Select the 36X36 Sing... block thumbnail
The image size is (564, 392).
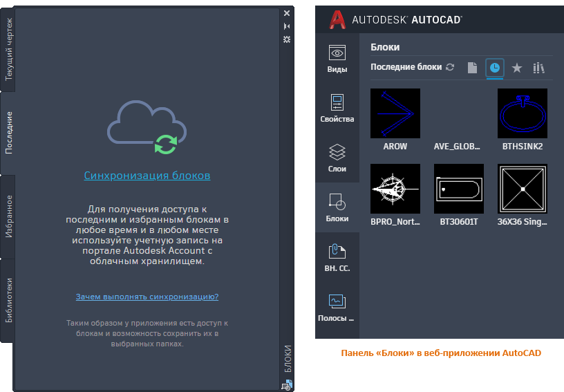point(523,189)
